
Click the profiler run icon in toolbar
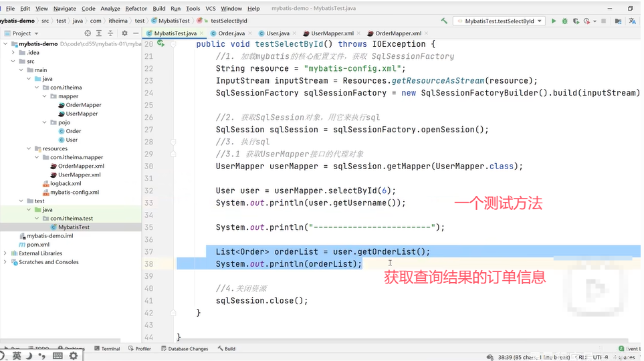586,21
